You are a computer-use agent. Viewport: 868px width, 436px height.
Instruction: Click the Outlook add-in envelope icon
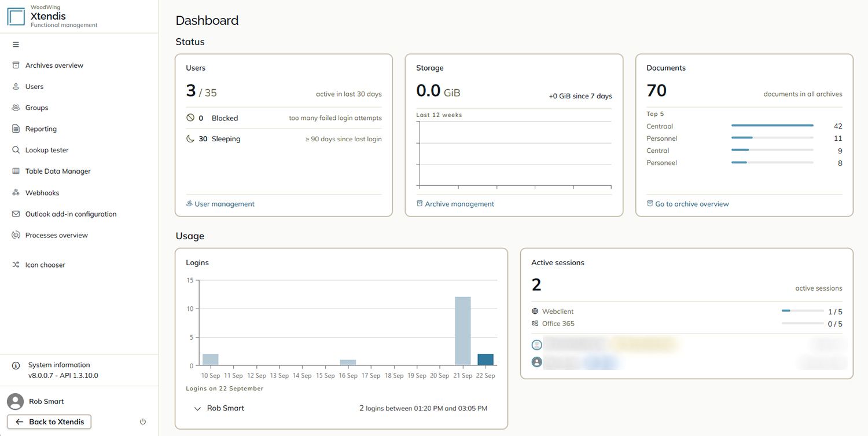tap(16, 214)
